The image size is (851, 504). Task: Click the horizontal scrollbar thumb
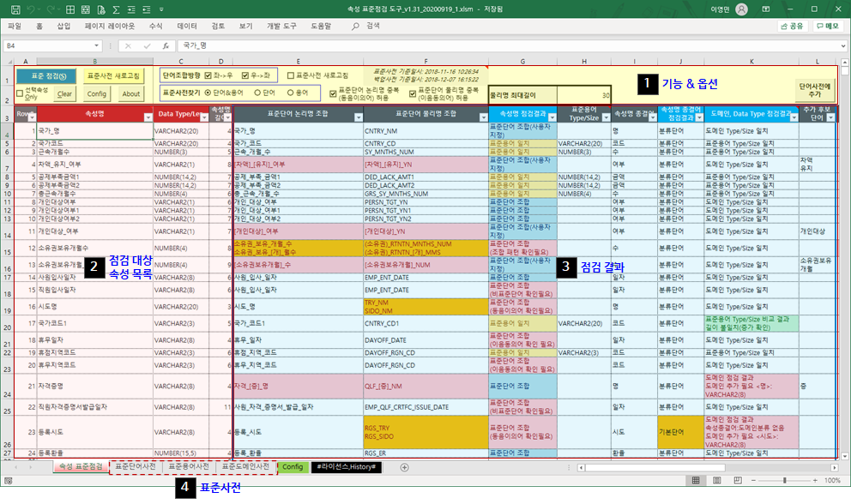tap(655, 468)
